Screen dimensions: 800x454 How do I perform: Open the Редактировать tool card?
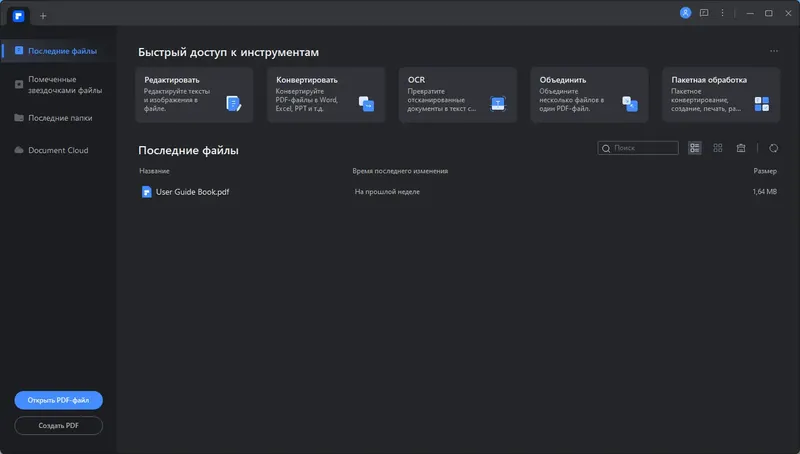point(194,95)
